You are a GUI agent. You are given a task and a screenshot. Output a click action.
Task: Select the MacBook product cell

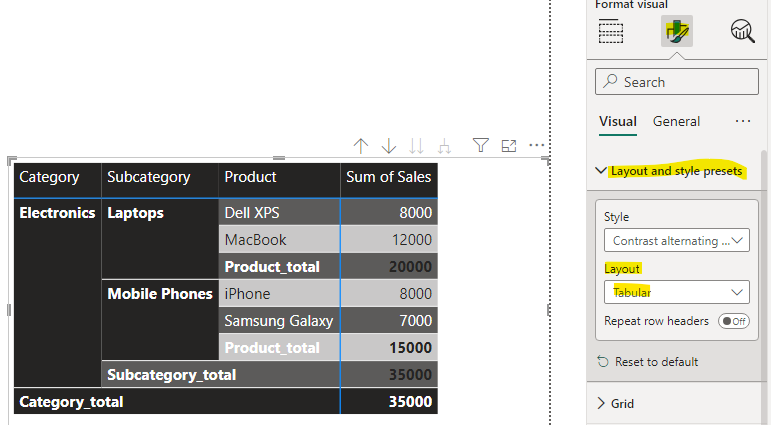[x=279, y=240]
